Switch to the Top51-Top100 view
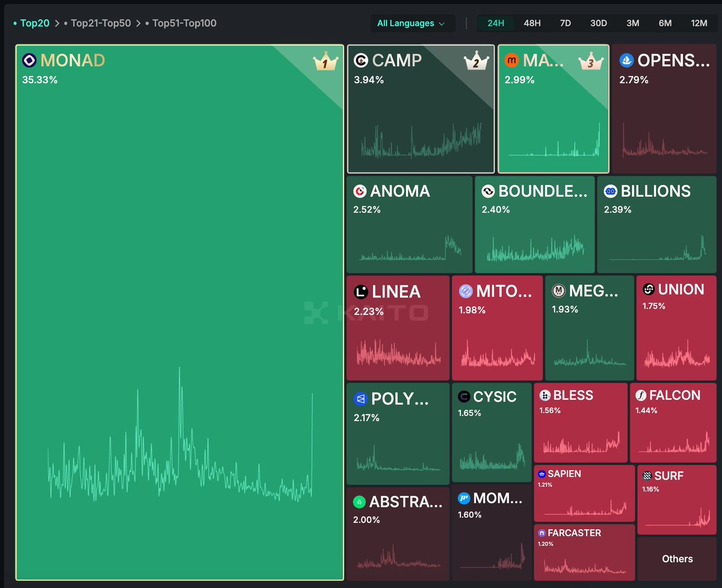722x588 pixels. [x=184, y=23]
